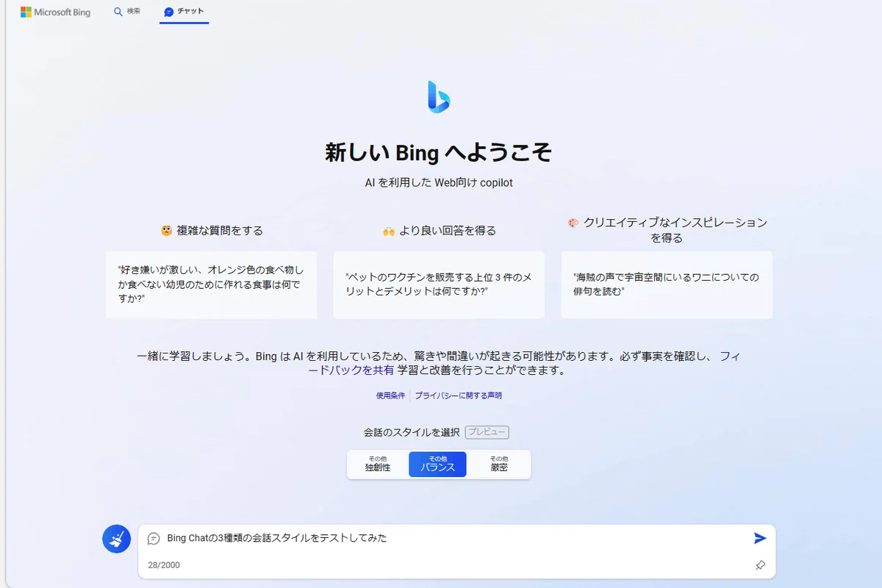Choose the pet vaccine pros and cons card
882x588 pixels.
tap(439, 285)
